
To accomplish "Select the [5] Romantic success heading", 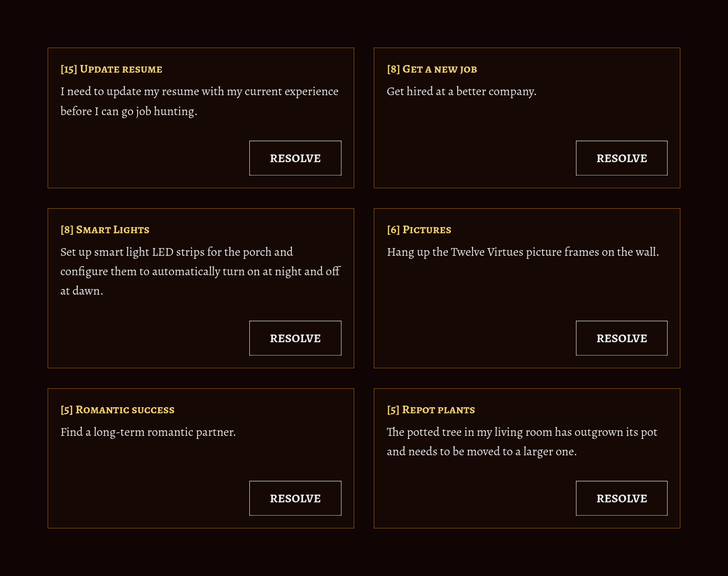I will tap(117, 410).
